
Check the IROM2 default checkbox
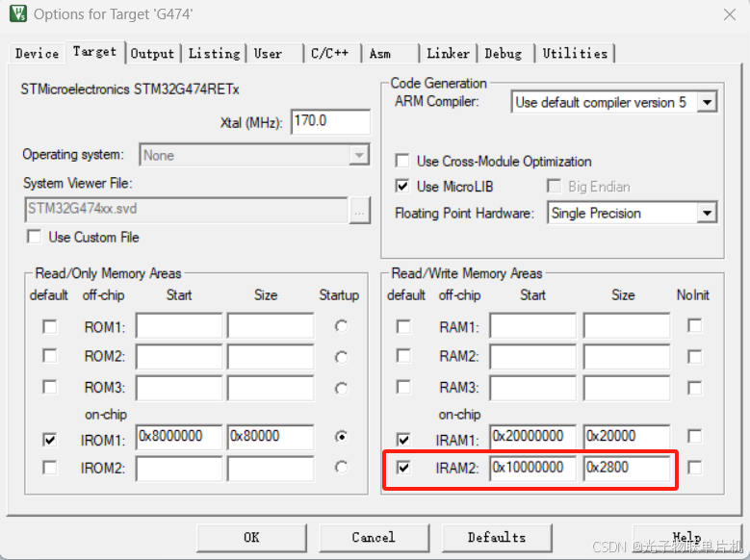(x=50, y=468)
